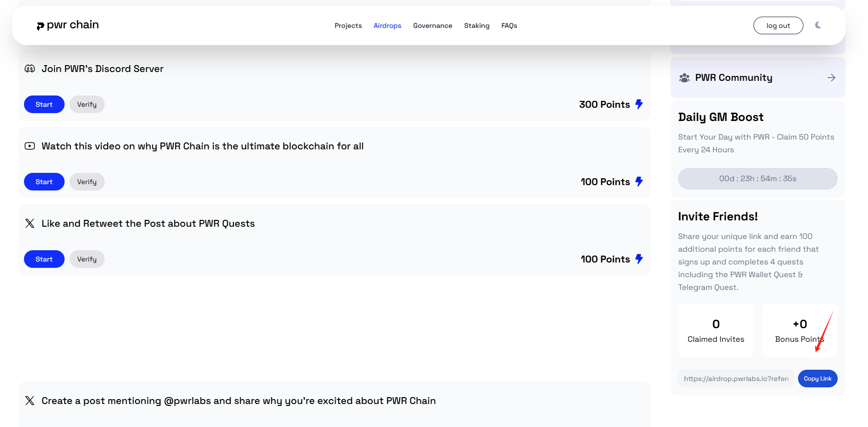This screenshot has width=868, height=427.
Task: Click 'Like and Retweet the Post' title
Action: coord(148,223)
